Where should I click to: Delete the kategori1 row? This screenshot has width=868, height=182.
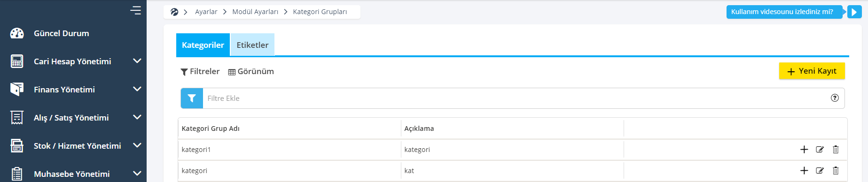click(836, 150)
